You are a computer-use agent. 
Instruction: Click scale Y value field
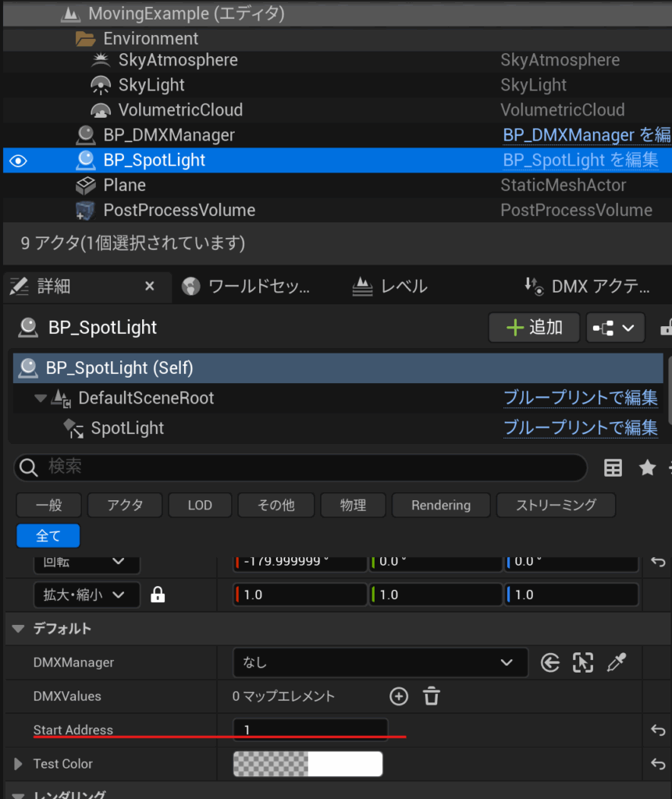[x=436, y=595]
